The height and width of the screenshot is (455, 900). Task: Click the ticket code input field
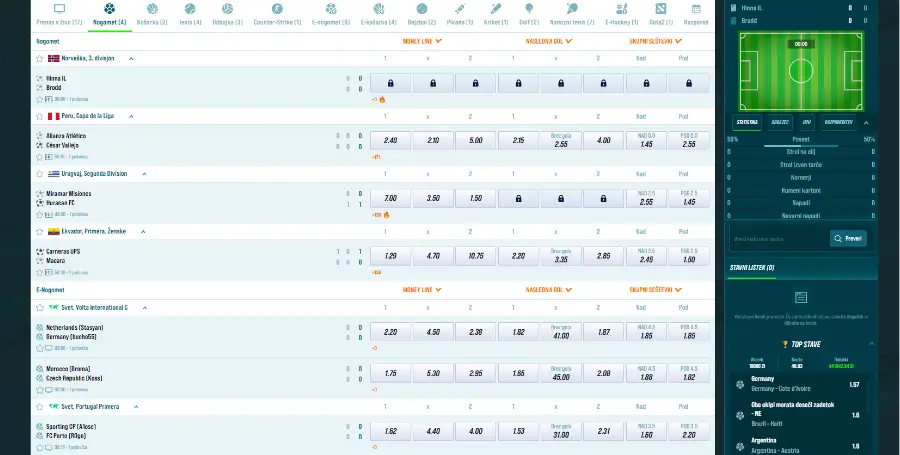(x=779, y=239)
